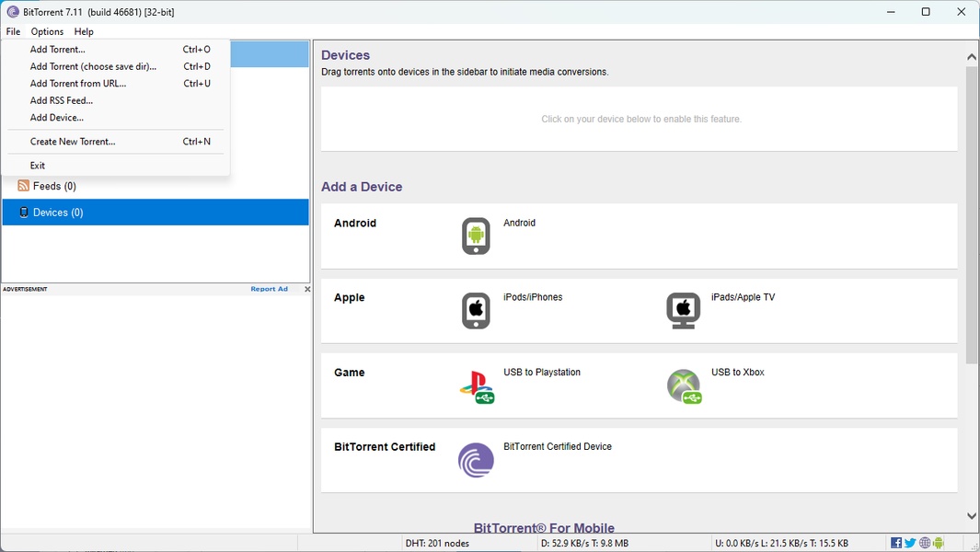Select Add RSS Feed
980x552 pixels.
(61, 100)
